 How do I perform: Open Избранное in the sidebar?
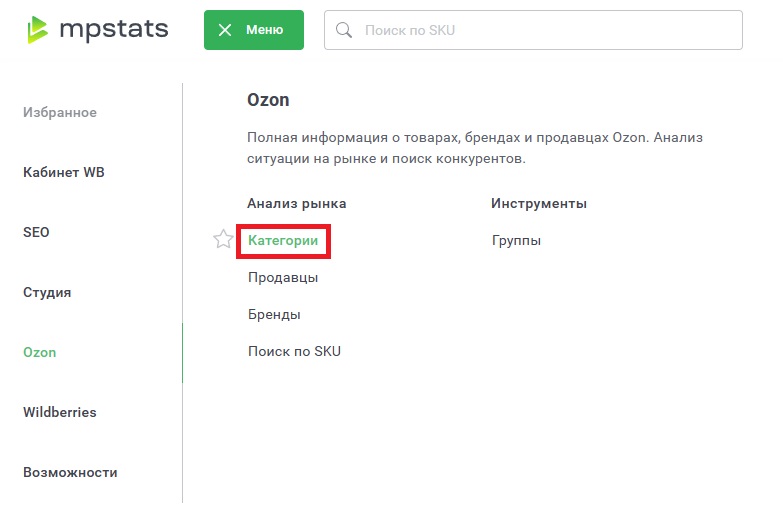(60, 112)
